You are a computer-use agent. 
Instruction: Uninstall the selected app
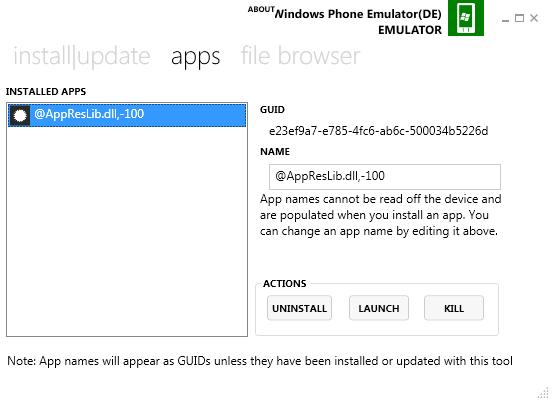click(299, 308)
